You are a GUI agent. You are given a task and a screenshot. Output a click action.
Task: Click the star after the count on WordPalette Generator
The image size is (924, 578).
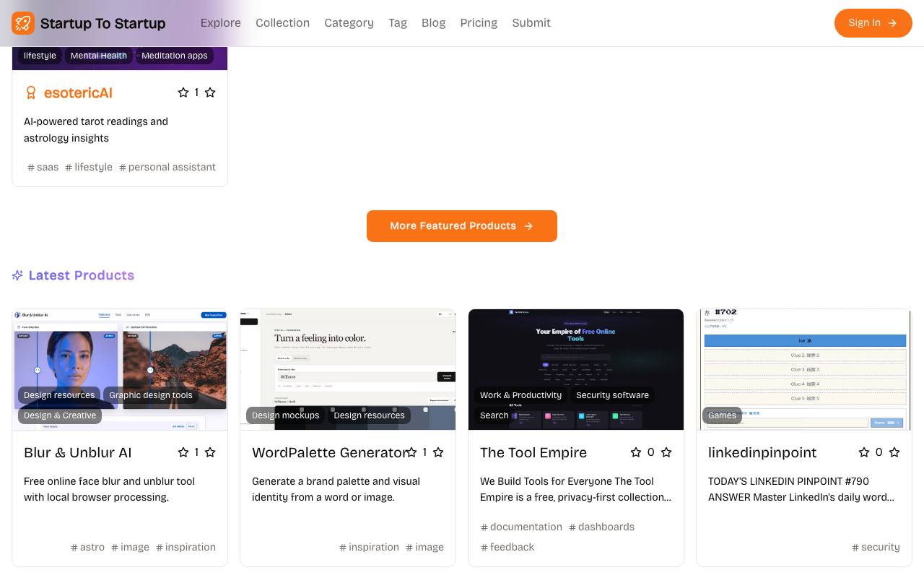click(438, 452)
